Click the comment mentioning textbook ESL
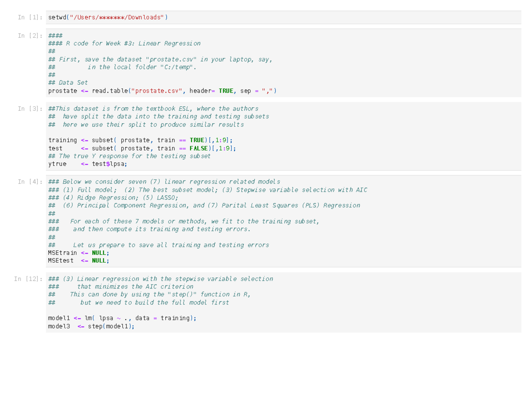The image size is (532, 411). (x=153, y=109)
